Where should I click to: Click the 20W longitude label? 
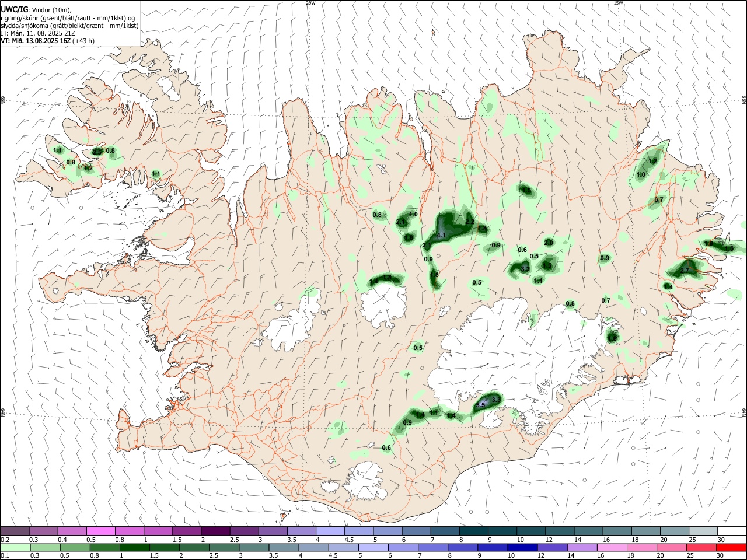tap(310, 3)
